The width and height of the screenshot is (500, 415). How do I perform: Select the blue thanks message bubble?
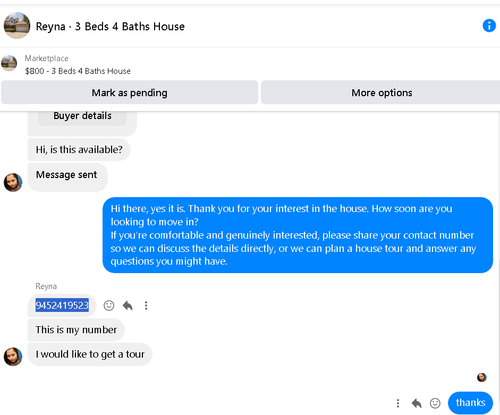coord(470,403)
